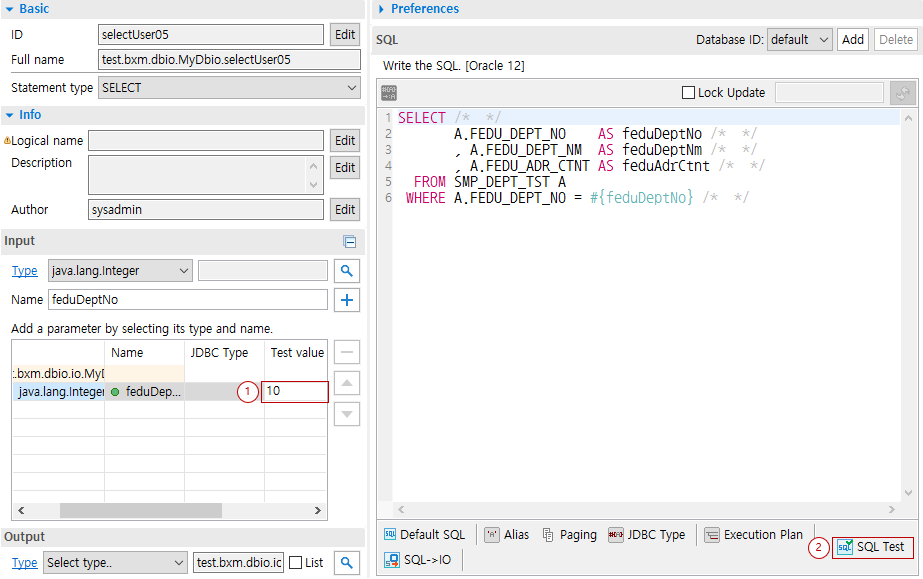Run the SQL->IO conversion
This screenshot has height=579, width=923.
pos(418,560)
